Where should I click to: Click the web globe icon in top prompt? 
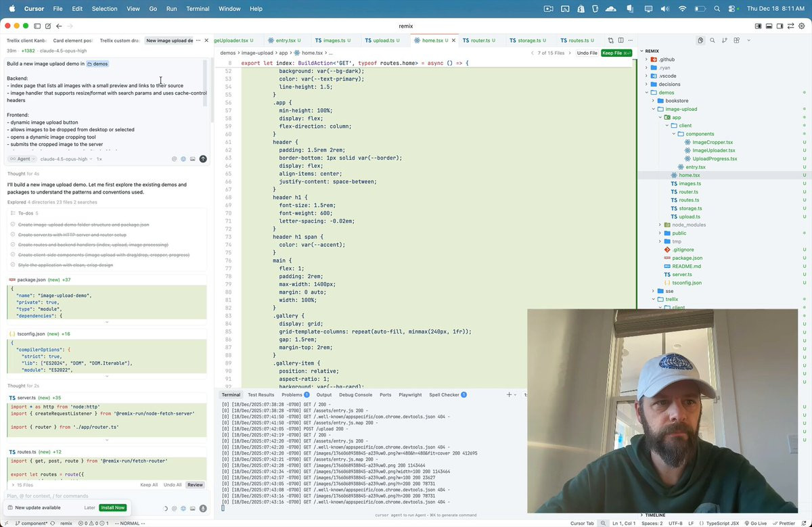[183, 159]
